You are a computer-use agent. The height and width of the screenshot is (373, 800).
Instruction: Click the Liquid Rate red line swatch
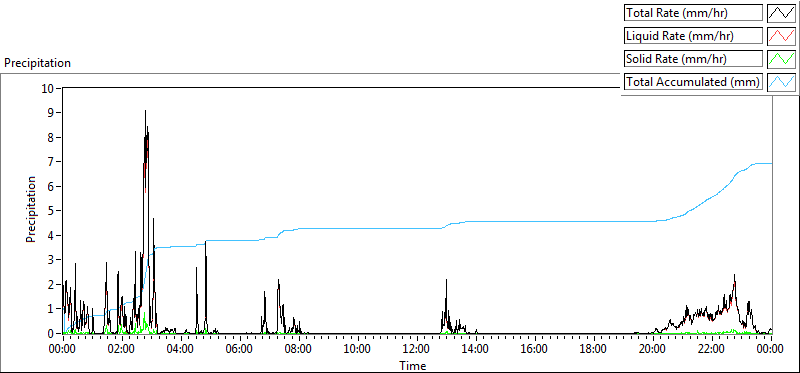point(781,36)
